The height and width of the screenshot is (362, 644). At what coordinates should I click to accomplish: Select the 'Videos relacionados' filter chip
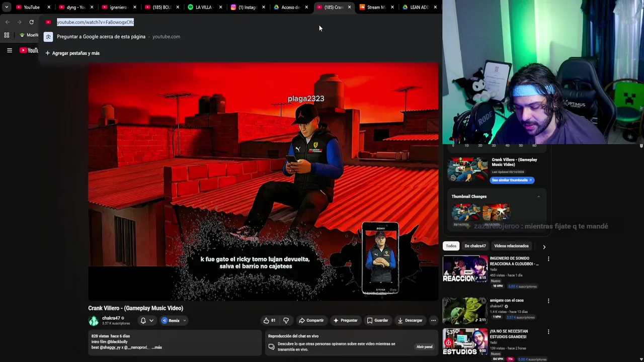511,246
